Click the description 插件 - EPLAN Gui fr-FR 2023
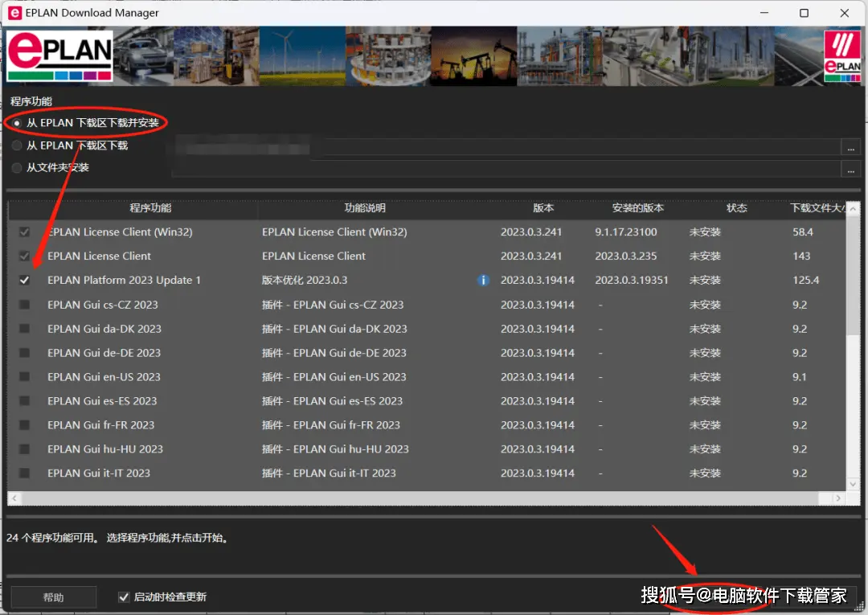The image size is (868, 615). pos(331,425)
